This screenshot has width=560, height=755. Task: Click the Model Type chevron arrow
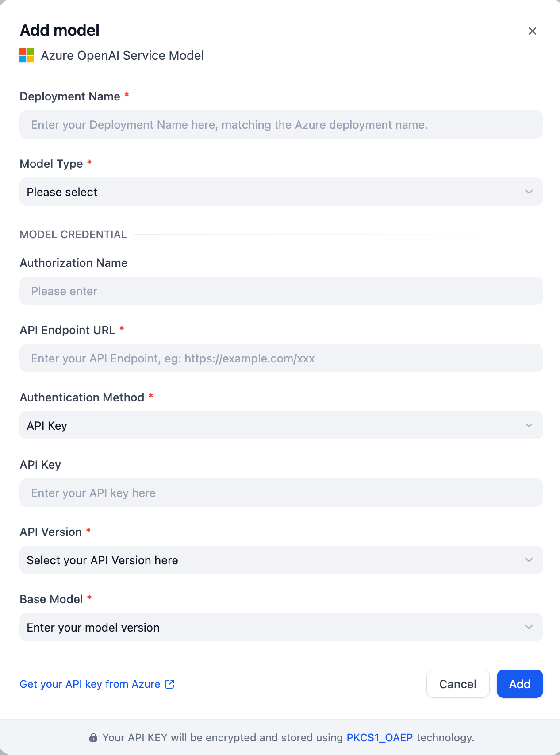pyautogui.click(x=529, y=192)
